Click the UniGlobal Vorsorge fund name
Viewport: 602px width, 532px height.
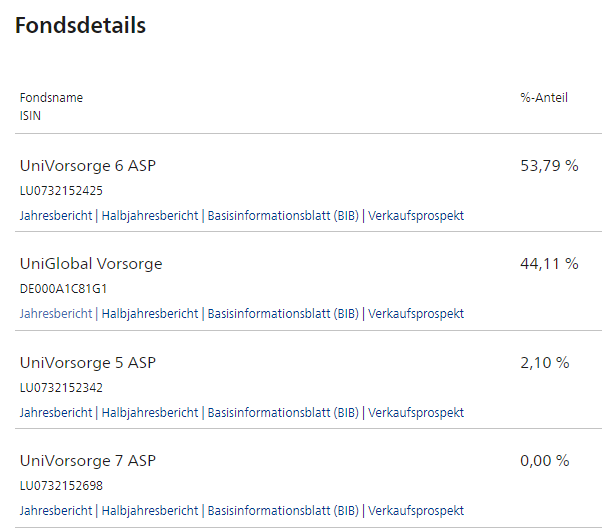(x=91, y=264)
